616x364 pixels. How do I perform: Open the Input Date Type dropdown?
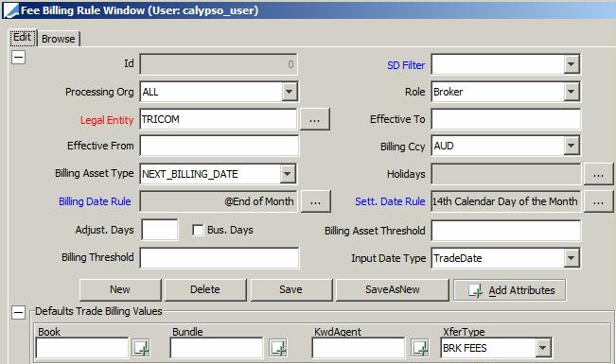pyautogui.click(x=572, y=258)
